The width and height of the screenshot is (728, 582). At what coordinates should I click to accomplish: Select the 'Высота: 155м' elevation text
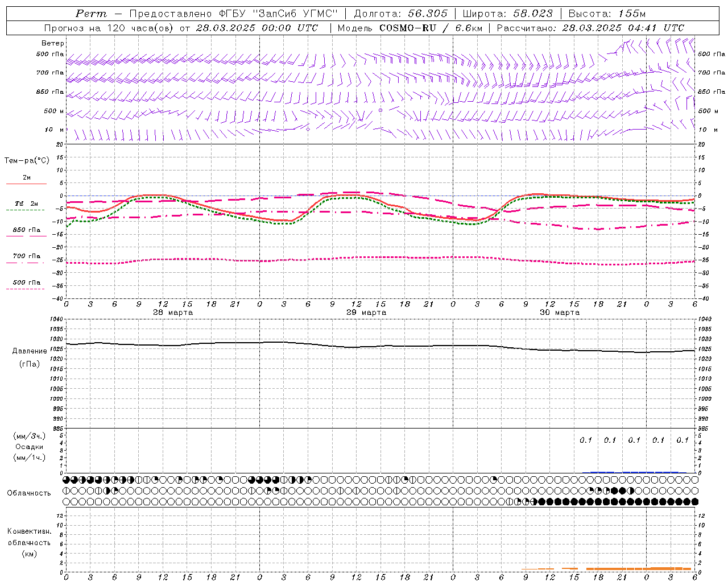point(607,14)
